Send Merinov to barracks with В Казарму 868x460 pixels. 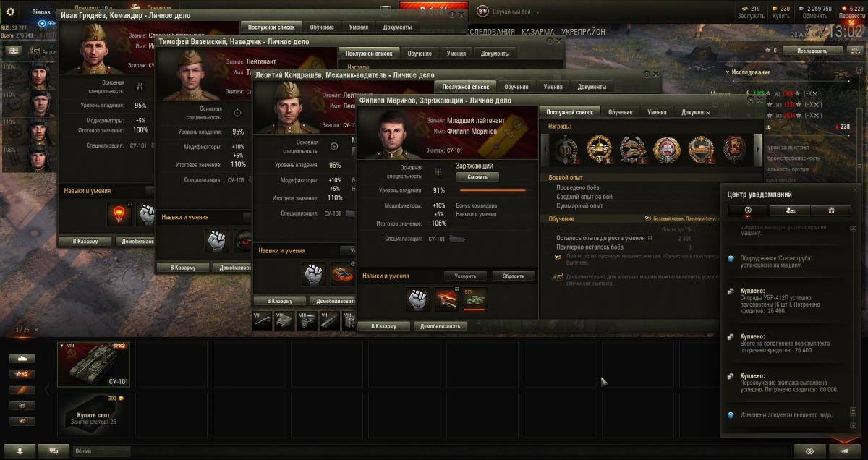[x=383, y=326]
